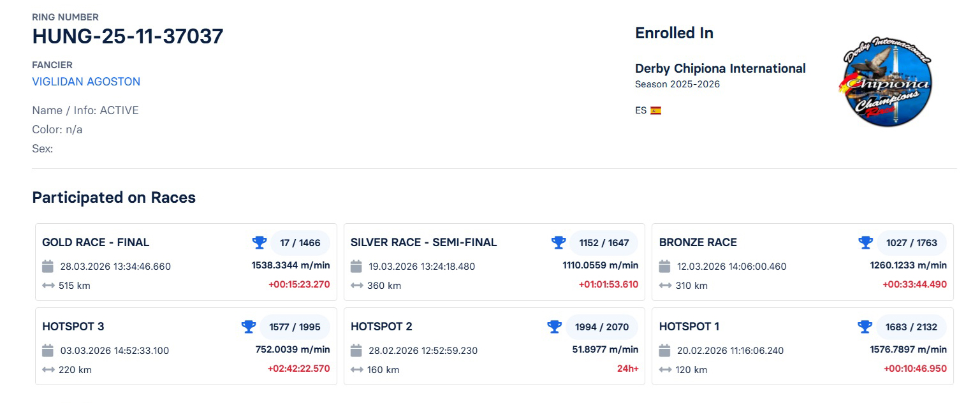This screenshot has width=980, height=403.
Task: Click the Hotspot 3 trophy icon
Action: (x=249, y=326)
